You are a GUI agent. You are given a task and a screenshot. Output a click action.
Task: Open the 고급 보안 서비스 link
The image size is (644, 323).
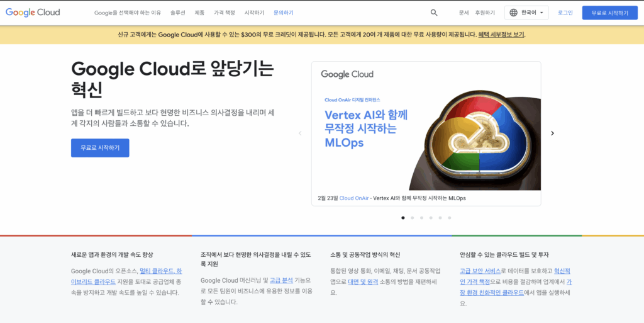point(480,271)
